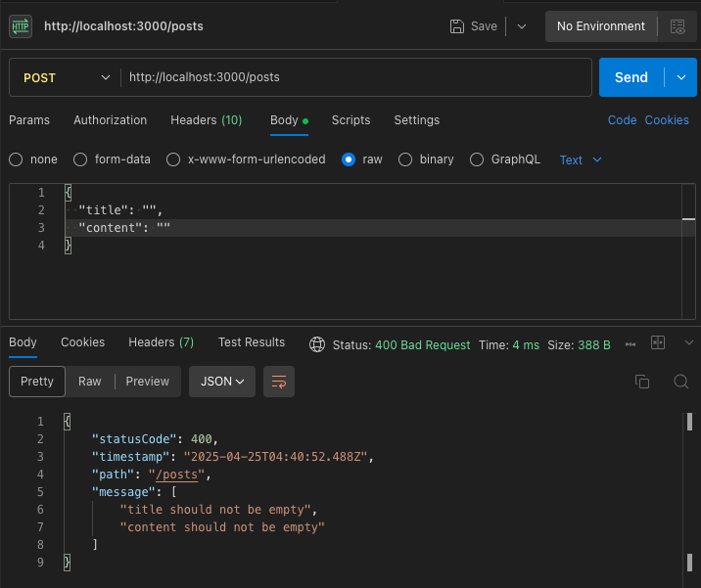Image resolution: width=701 pixels, height=588 pixels.
Task: Click the request URL input field
Action: click(x=355, y=77)
